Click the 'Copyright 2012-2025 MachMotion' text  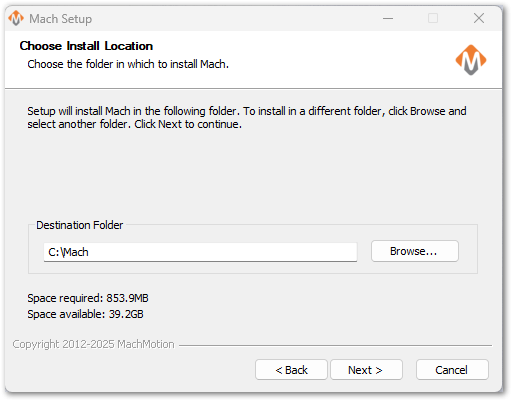tap(93, 344)
